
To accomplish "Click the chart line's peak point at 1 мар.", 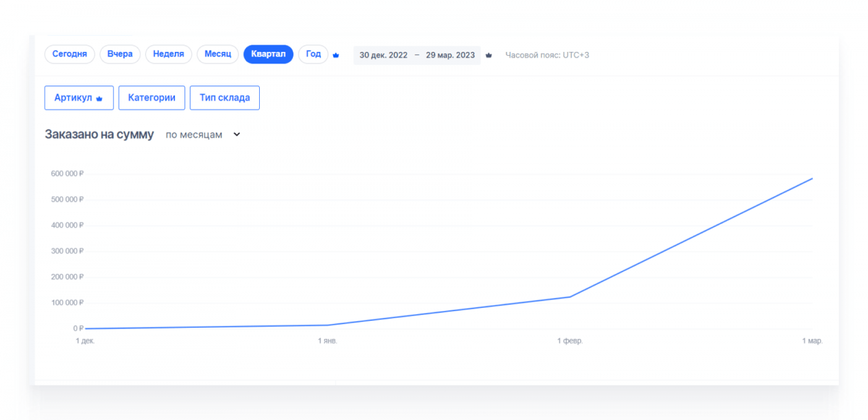I will (x=812, y=178).
